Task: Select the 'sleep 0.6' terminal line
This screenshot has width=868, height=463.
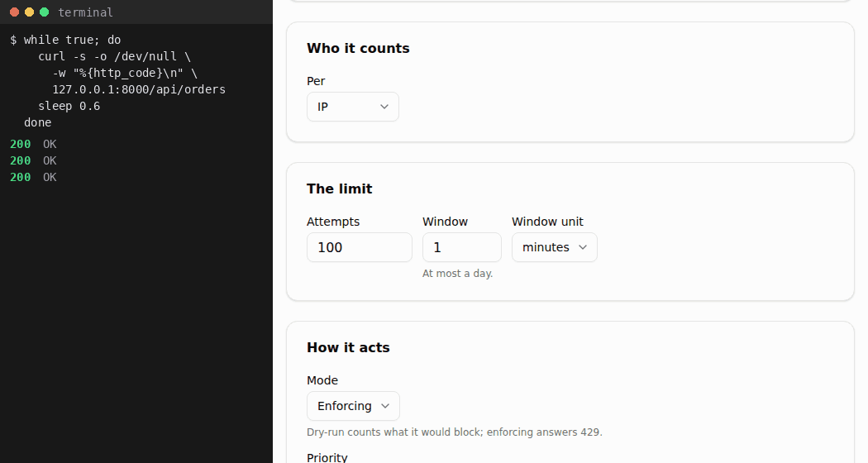Action: coord(69,107)
